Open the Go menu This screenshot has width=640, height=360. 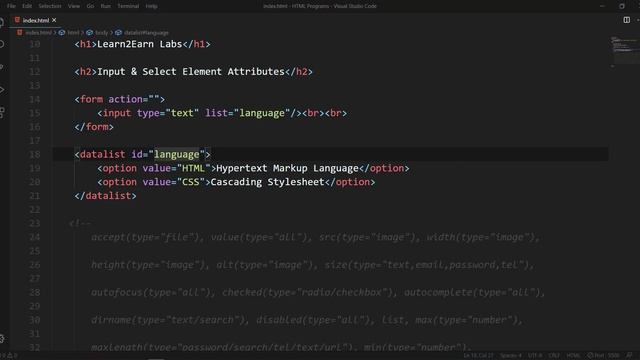(x=90, y=6)
